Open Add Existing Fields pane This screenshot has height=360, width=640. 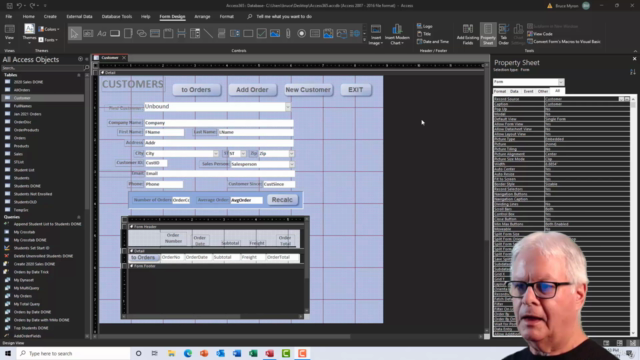pos(468,35)
